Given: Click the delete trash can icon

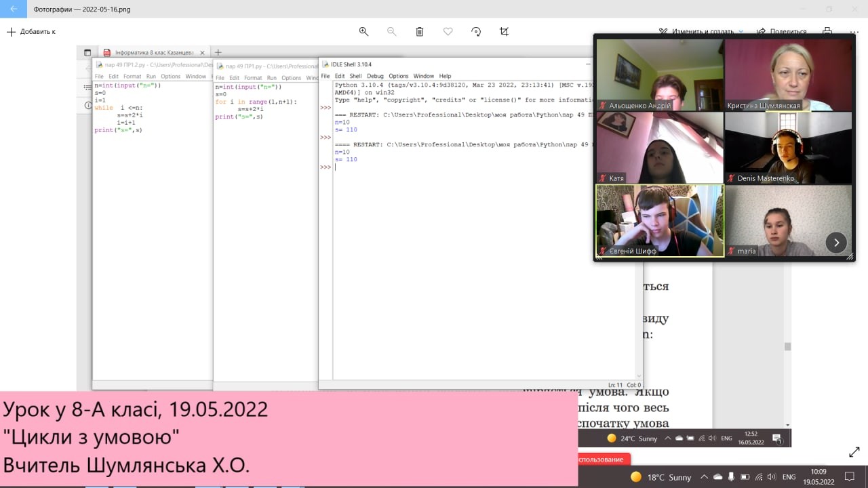Looking at the screenshot, I should (x=420, y=31).
